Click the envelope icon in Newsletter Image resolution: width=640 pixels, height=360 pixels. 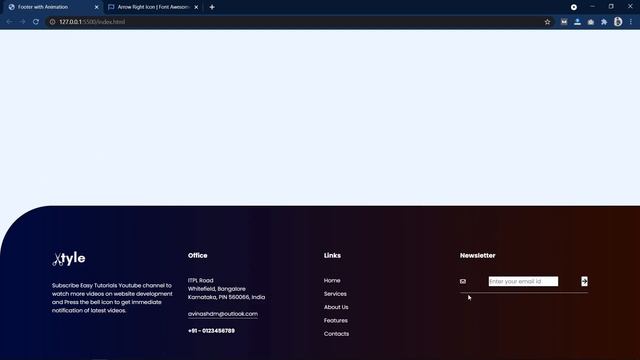pos(463,281)
